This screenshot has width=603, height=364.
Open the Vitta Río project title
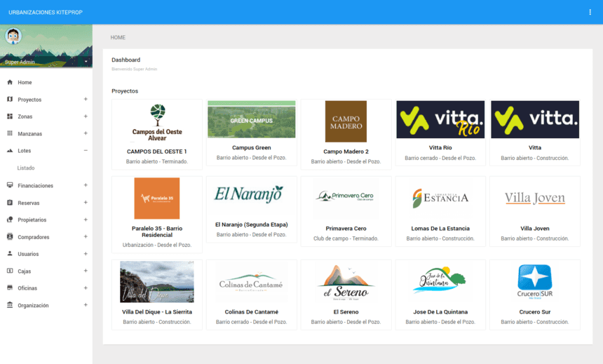440,148
